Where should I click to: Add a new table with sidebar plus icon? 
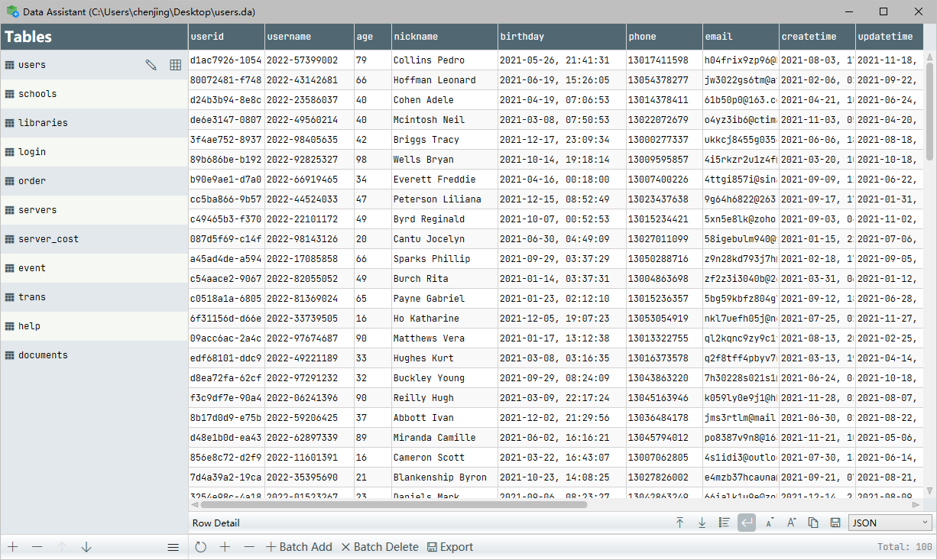click(x=13, y=547)
